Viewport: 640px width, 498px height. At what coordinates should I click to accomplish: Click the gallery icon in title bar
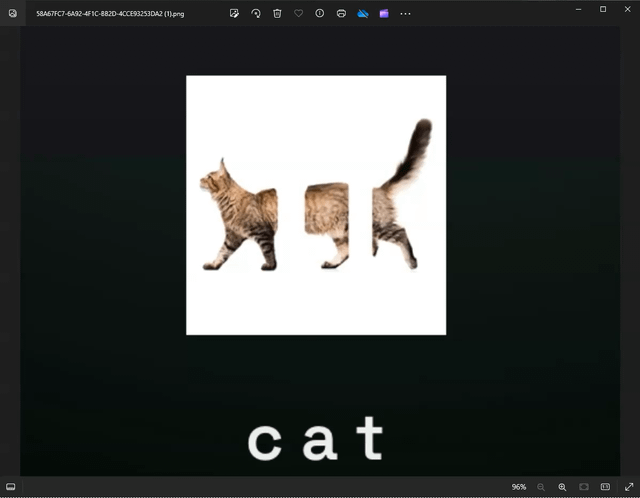[x=12, y=14]
